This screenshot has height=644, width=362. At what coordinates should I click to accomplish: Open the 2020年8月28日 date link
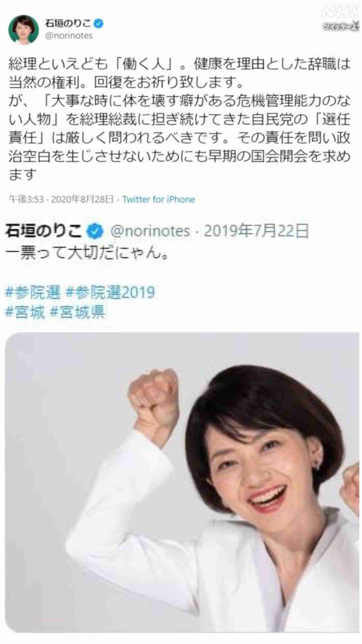pyautogui.click(x=82, y=199)
